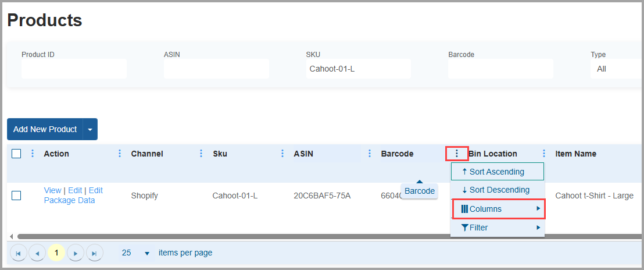Open the items per page dropdown
Image resolution: width=644 pixels, height=270 pixels.
[x=137, y=253]
